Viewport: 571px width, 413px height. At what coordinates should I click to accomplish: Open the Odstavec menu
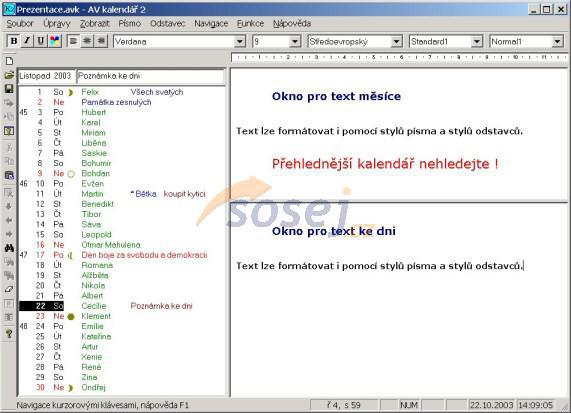click(168, 24)
